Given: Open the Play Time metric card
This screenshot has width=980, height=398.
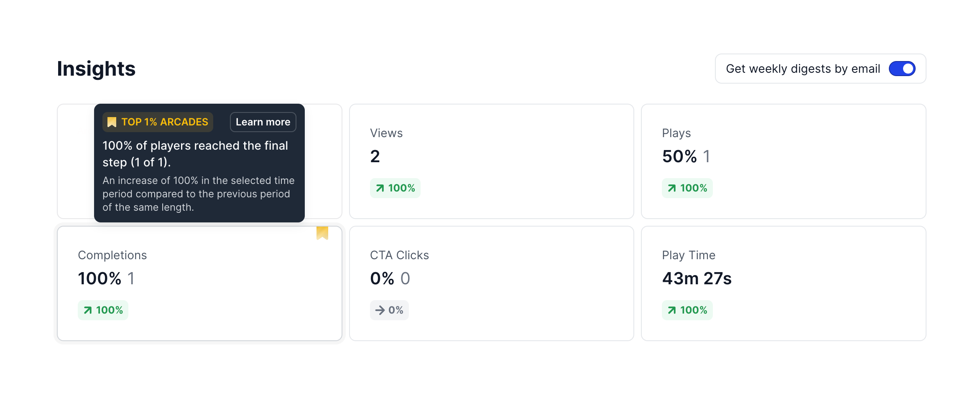Looking at the screenshot, I should (783, 283).
